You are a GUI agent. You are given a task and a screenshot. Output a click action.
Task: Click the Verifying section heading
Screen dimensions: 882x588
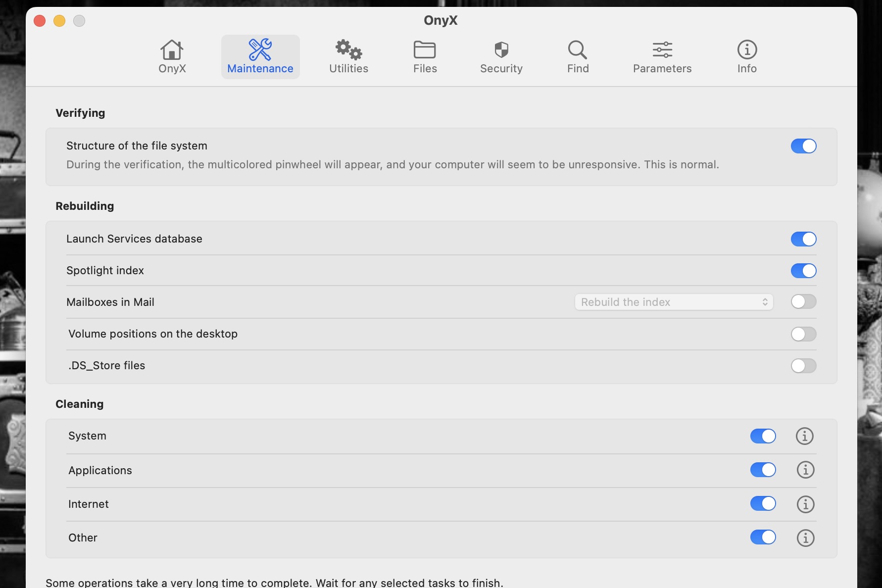80,113
